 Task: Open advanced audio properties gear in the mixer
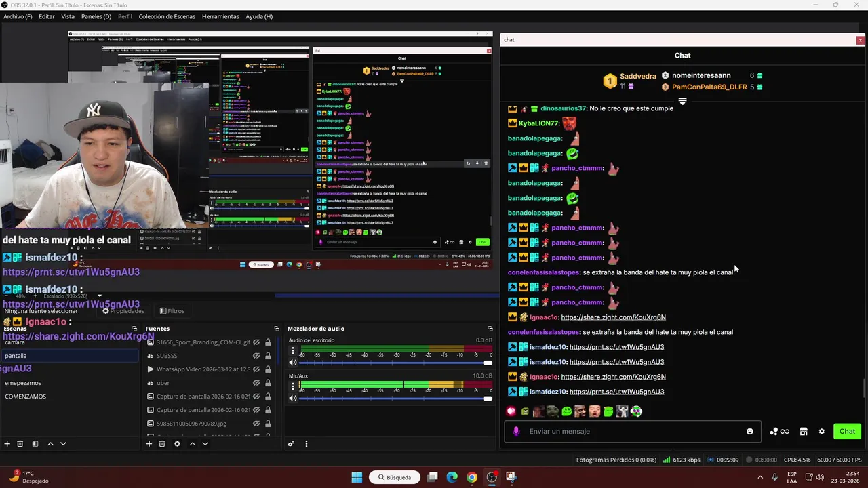(291, 444)
